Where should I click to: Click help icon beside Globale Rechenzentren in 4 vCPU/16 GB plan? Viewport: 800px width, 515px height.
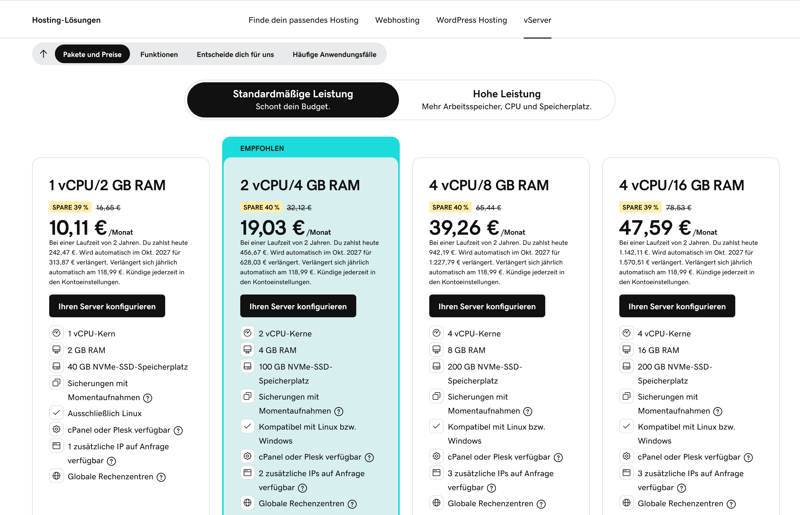(731, 504)
